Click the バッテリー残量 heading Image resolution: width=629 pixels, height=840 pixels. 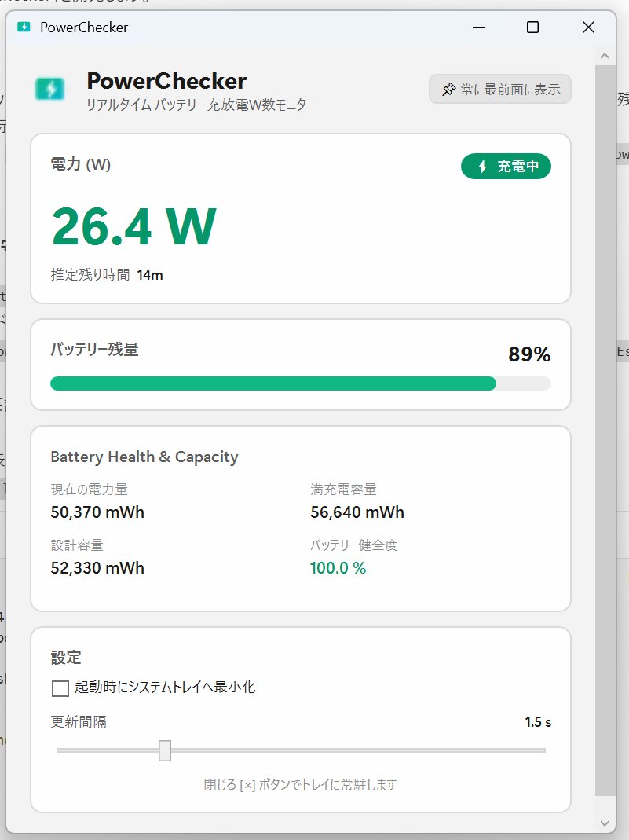(x=95, y=350)
